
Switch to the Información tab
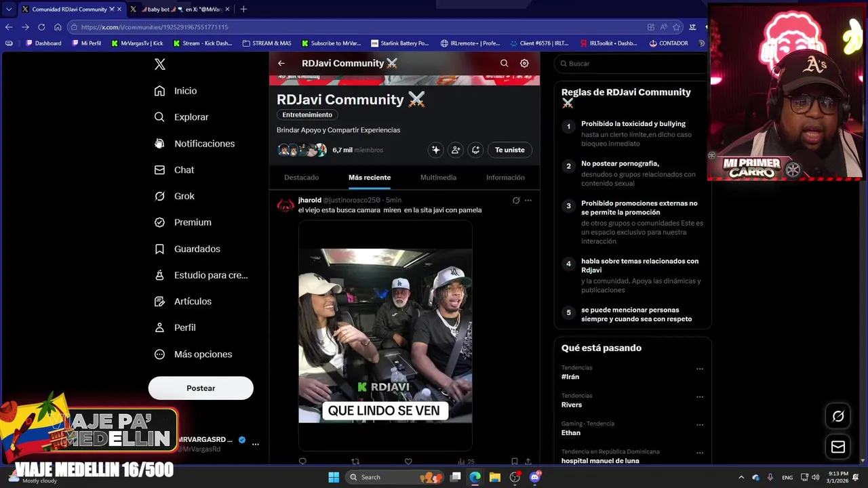(x=505, y=178)
